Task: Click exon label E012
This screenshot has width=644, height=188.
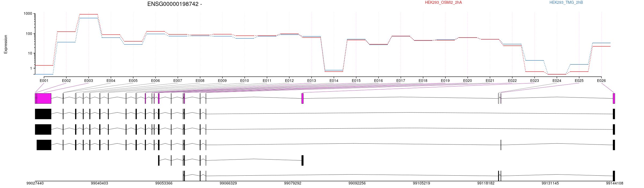Action: (289, 81)
